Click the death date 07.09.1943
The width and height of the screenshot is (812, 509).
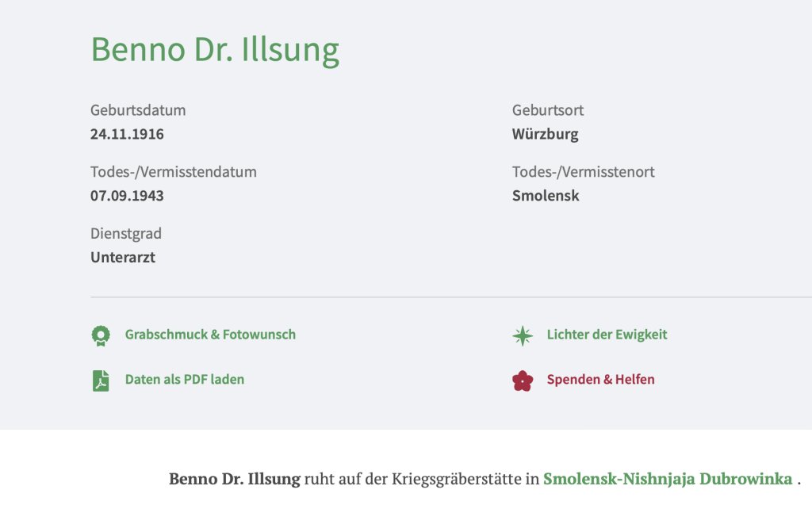[127, 196]
